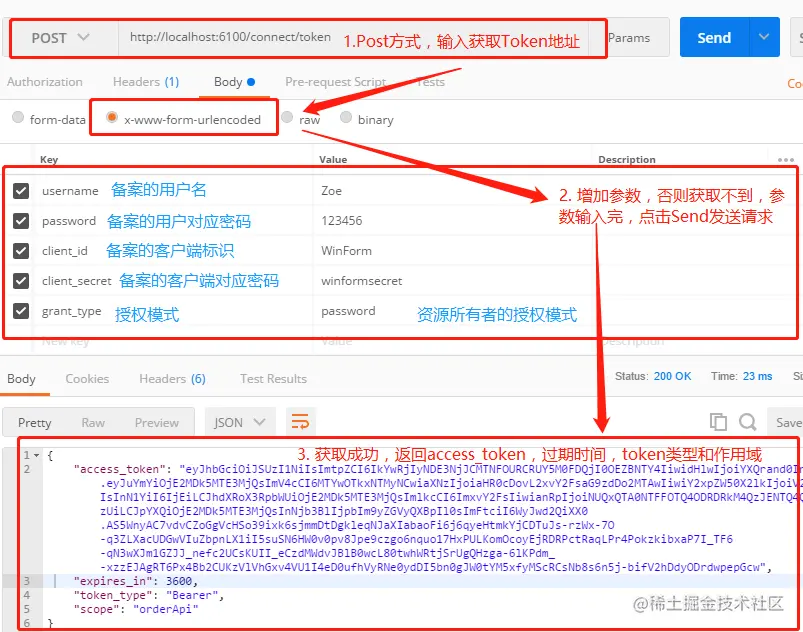Choose x-www-form-urlencoded body type
This screenshot has height=632, width=803.
click(x=112, y=117)
